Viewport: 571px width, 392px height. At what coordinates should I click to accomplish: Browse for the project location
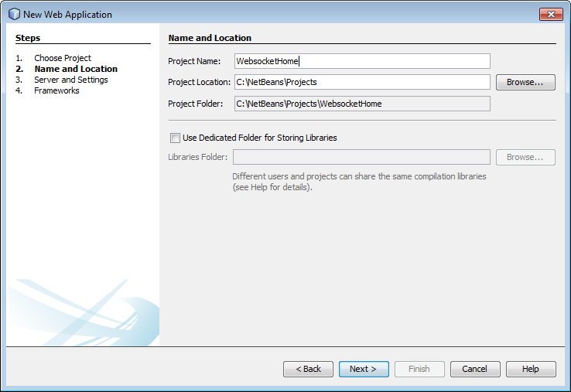tap(525, 82)
